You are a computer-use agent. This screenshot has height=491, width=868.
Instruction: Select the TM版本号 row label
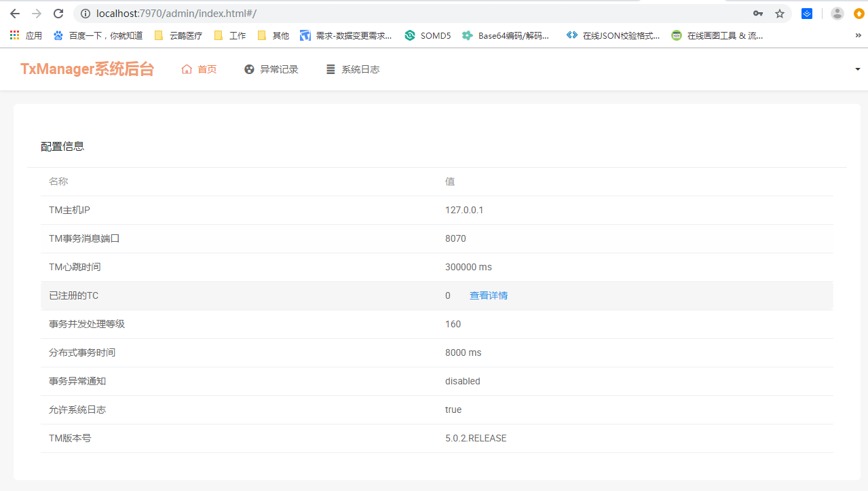coord(70,438)
